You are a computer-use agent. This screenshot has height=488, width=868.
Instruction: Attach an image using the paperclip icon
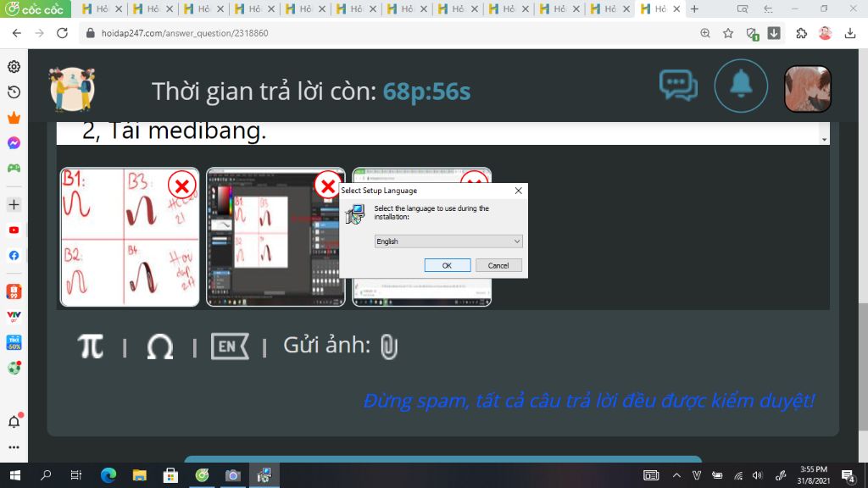[x=390, y=346]
